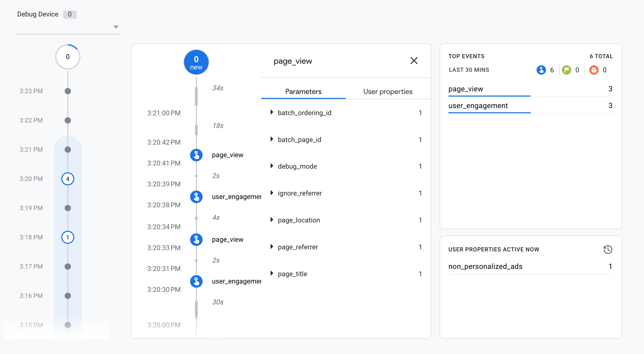Click the page_view row in Top Events
Image resolution: width=644 pixels, height=354 pixels.
pos(466,89)
